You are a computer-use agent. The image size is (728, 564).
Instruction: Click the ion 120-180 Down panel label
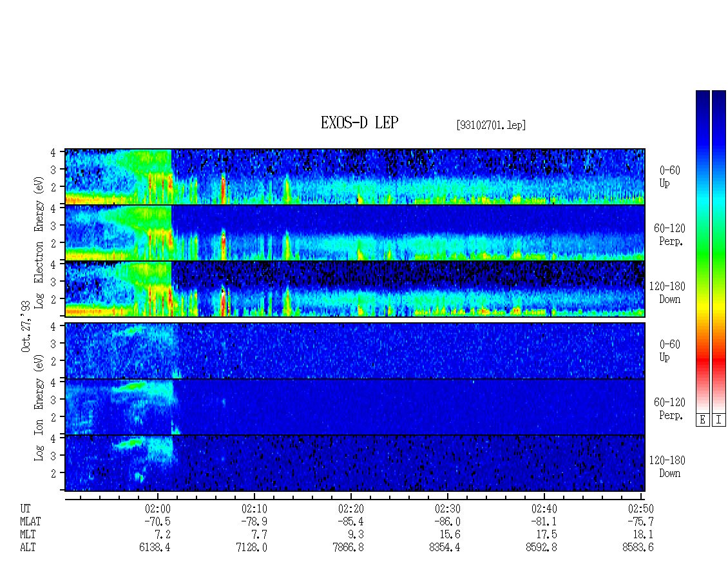pyautogui.click(x=667, y=467)
